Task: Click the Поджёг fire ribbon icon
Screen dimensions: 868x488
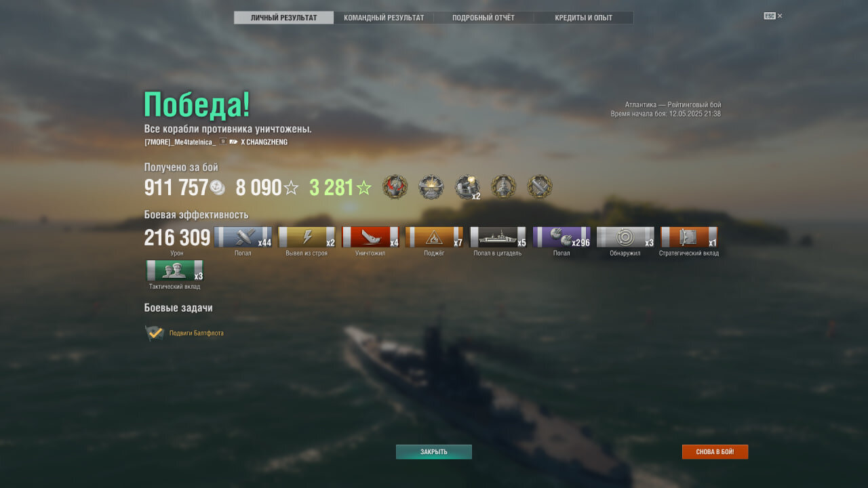Action: 434,237
